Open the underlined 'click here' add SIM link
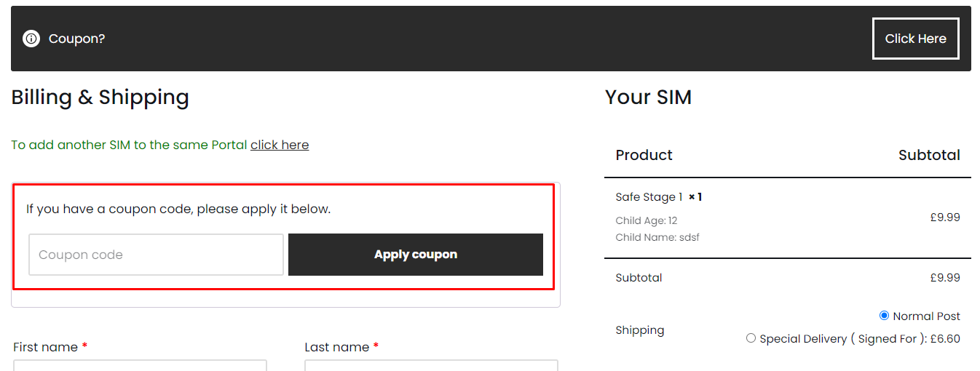980x371 pixels. coord(280,145)
